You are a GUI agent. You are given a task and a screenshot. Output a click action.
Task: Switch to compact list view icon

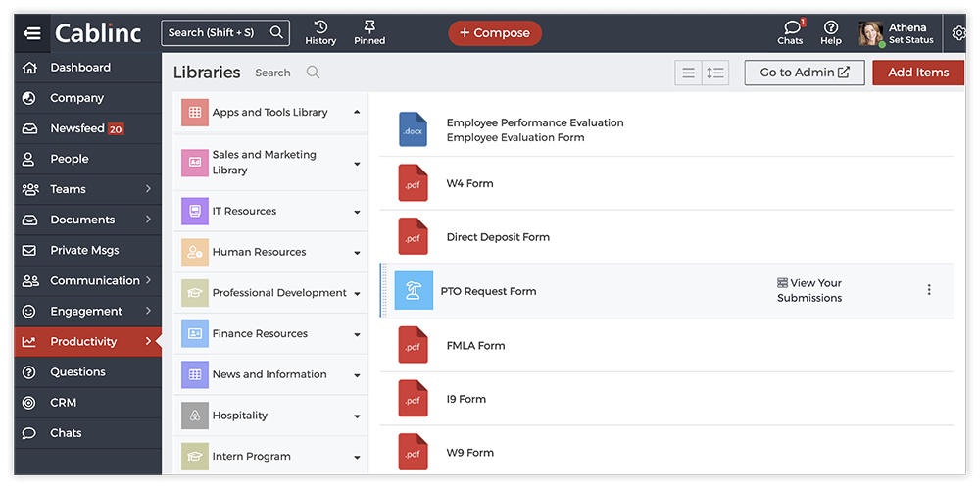[x=688, y=73]
